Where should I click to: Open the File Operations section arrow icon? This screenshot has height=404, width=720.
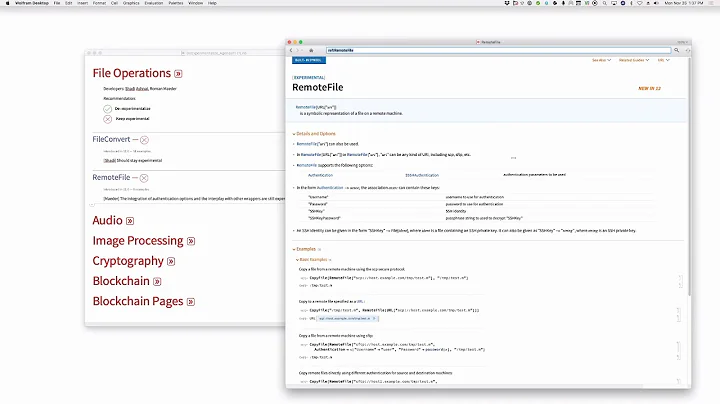pos(178,73)
